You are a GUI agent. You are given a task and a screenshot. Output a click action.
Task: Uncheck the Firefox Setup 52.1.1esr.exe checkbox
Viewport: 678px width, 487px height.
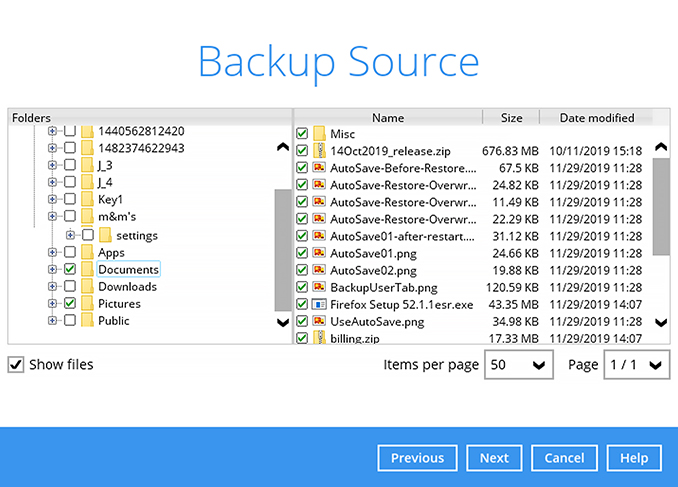[302, 304]
